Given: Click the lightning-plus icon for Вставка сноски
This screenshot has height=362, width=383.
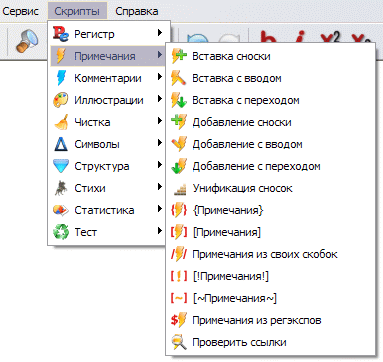Looking at the screenshot, I should (x=179, y=56).
